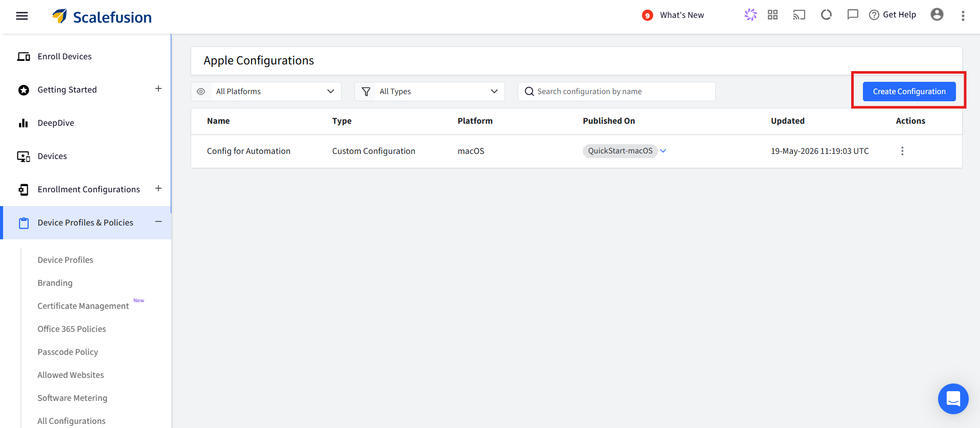Open actions menu for Config for Automation
Viewport: 980px width, 428px height.
coord(902,151)
